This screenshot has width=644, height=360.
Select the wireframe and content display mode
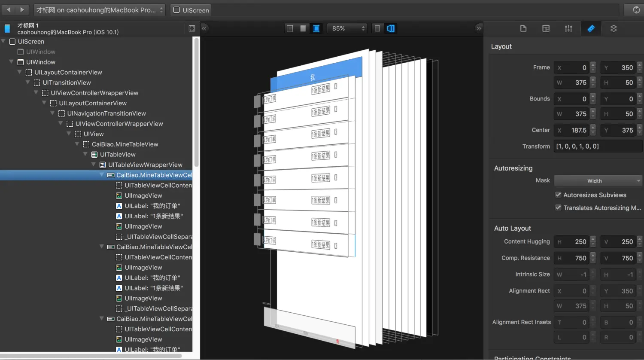click(x=316, y=28)
